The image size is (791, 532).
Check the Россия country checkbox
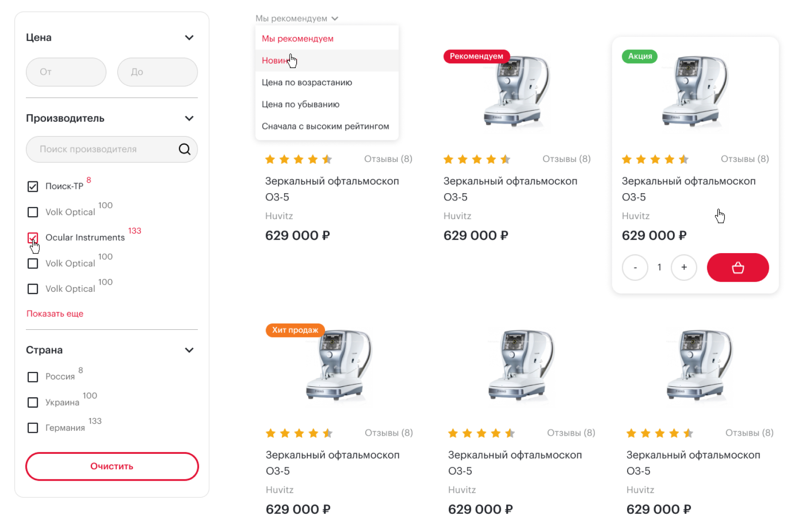tap(33, 377)
